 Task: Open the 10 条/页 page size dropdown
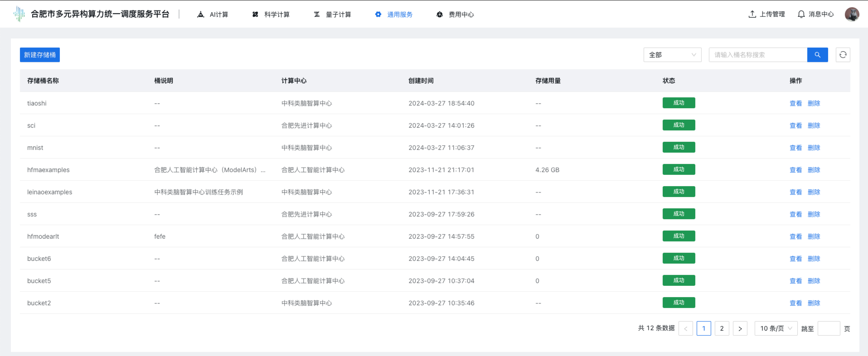(776, 328)
